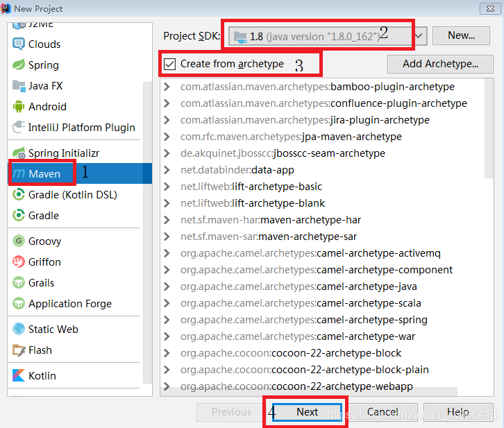The height and width of the screenshot is (428, 504).
Task: Click the IntelliJ Platform Plugin icon
Action: pyautogui.click(x=19, y=127)
